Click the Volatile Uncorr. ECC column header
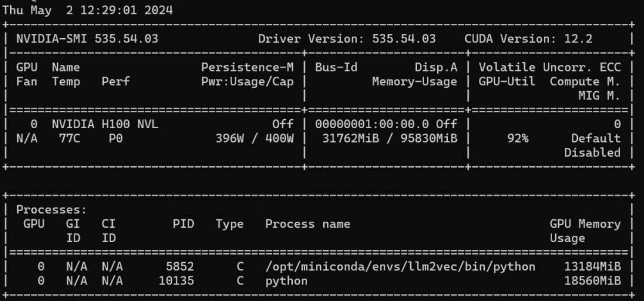This screenshot has height=301, width=644. (x=549, y=67)
